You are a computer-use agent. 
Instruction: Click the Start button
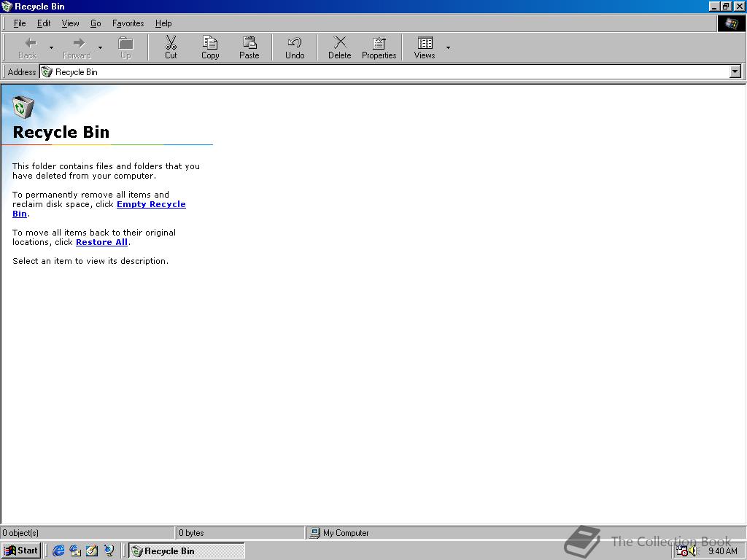click(x=21, y=551)
